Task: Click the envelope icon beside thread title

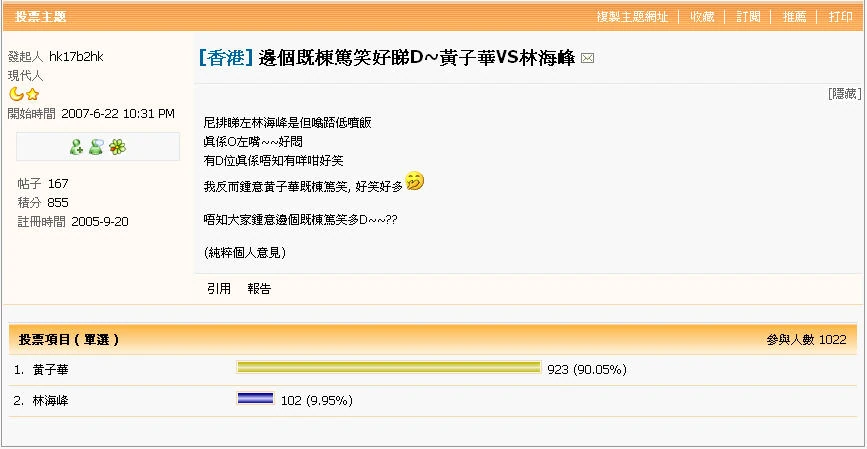Action: coord(587,59)
